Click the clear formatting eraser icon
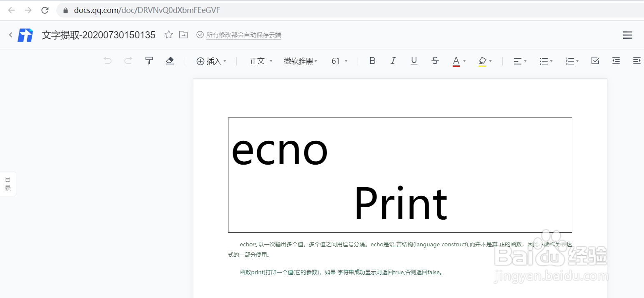This screenshot has height=298, width=644. 170,61
